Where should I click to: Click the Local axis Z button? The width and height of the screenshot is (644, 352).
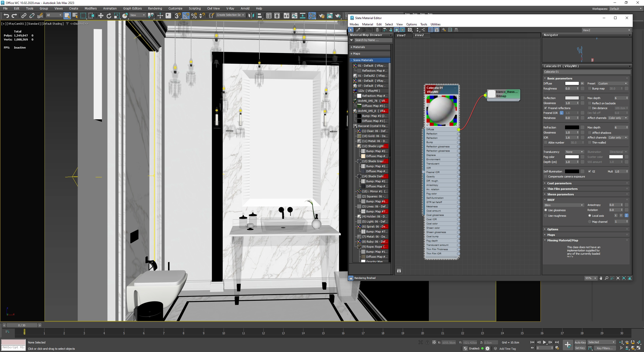[x=626, y=216]
